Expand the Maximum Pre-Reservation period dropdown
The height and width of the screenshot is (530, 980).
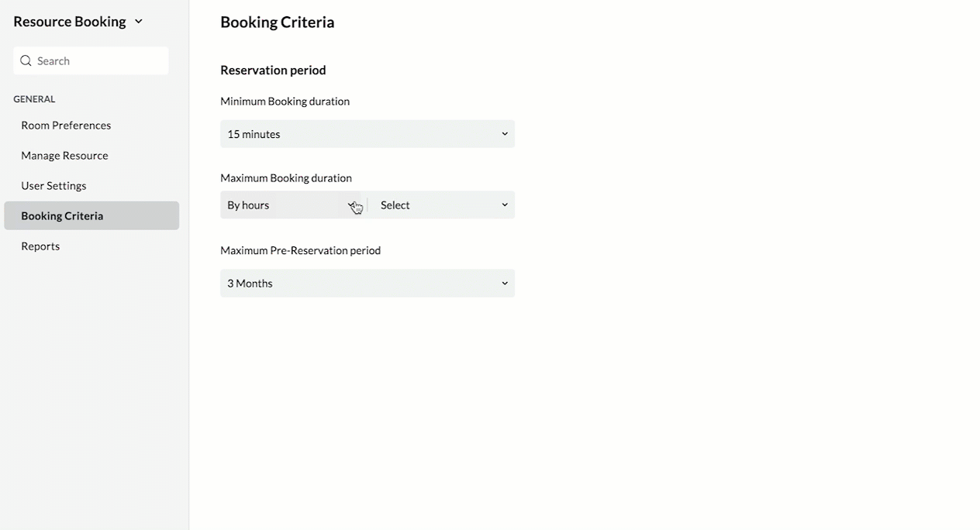(367, 284)
